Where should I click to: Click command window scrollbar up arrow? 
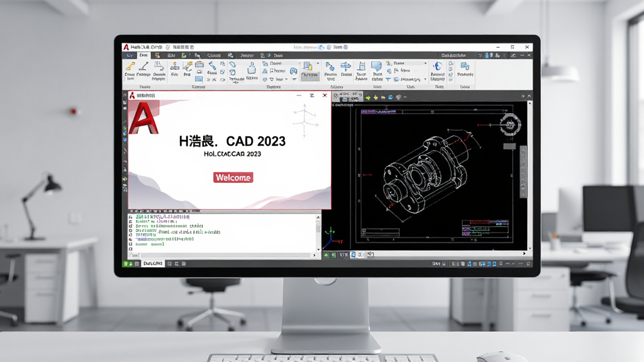point(318,217)
